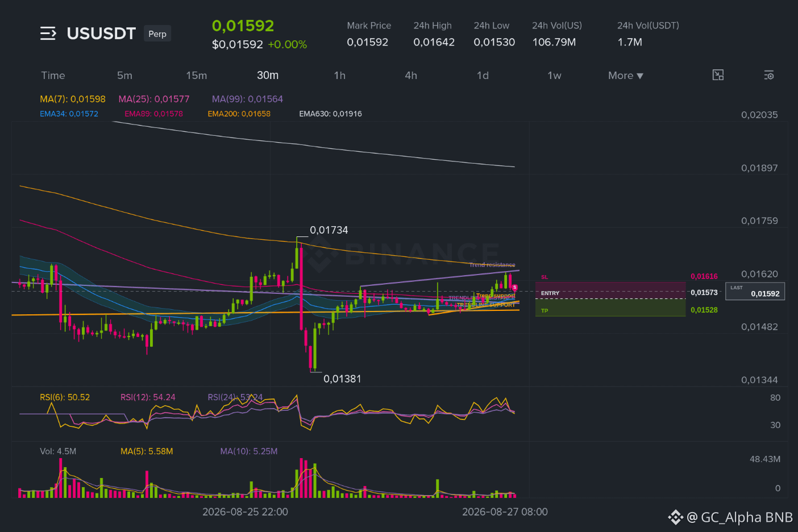798x532 pixels.
Task: Click the volume MA(5) label
Action: coord(147,451)
